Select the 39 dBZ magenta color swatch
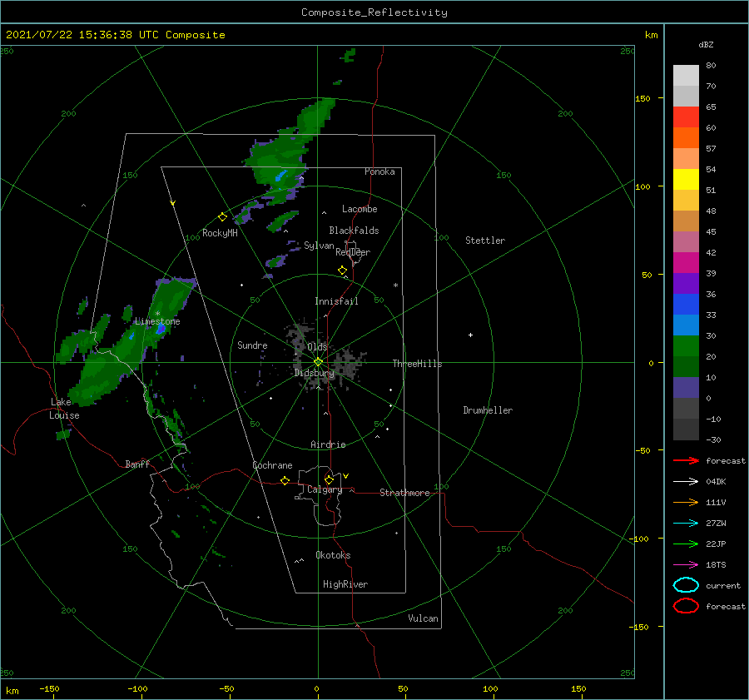 point(686,262)
